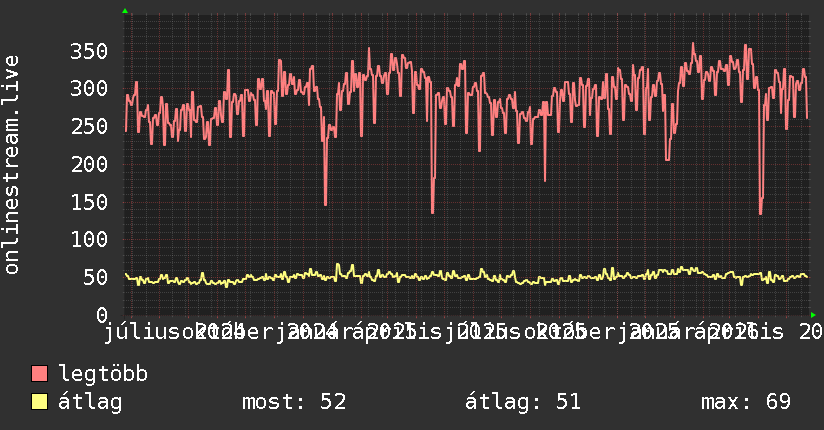Click the y-axis label 0

102,315
